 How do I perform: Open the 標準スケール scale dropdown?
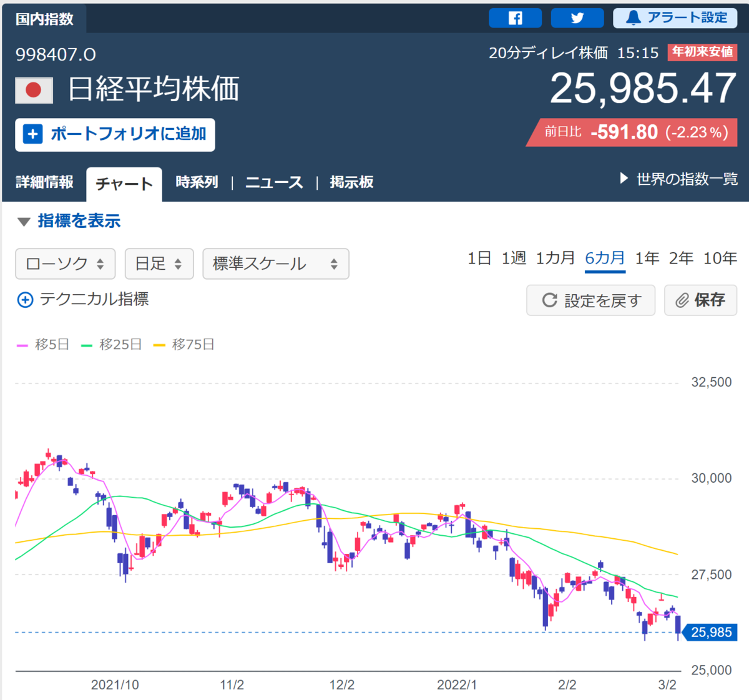point(275,264)
